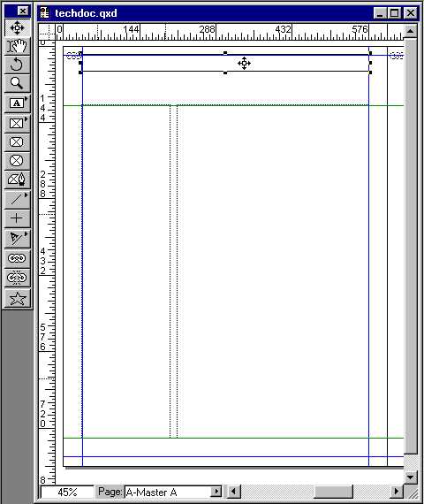Select the star-shaped box tool

18,299
